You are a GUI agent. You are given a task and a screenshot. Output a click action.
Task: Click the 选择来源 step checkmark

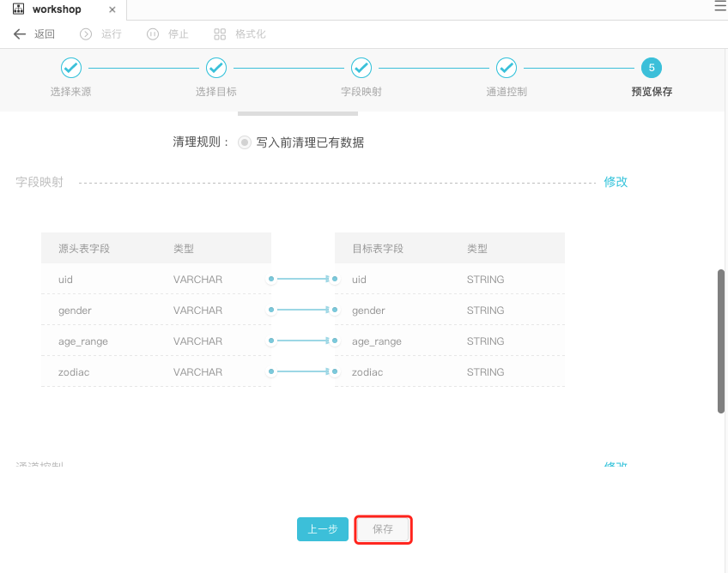click(x=71, y=68)
